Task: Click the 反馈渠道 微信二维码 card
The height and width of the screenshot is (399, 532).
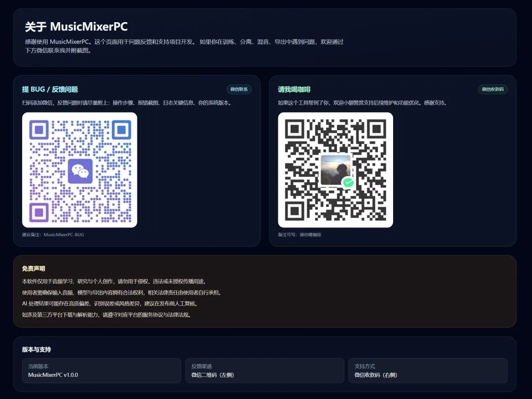Action: click(x=265, y=370)
